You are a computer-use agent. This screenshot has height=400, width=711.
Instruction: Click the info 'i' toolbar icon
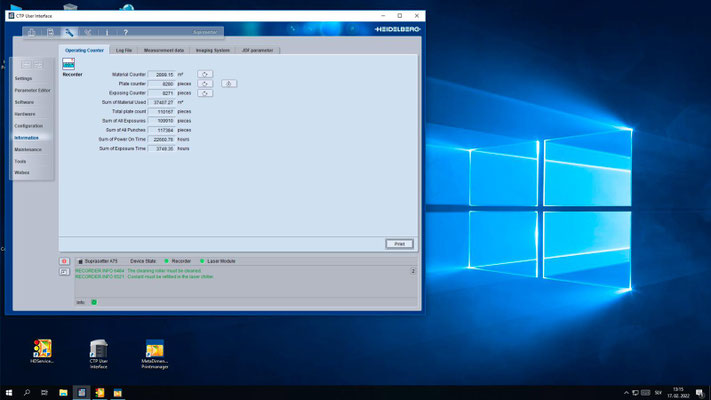(x=107, y=33)
